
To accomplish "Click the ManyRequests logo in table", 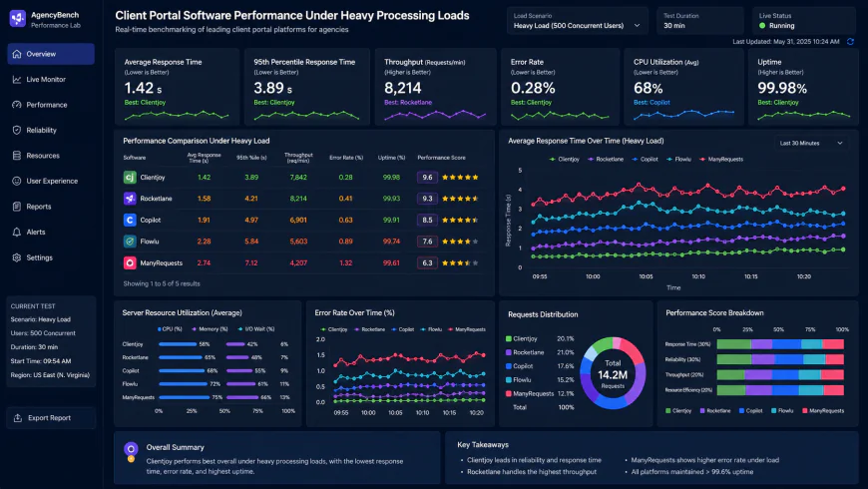I will pos(130,263).
